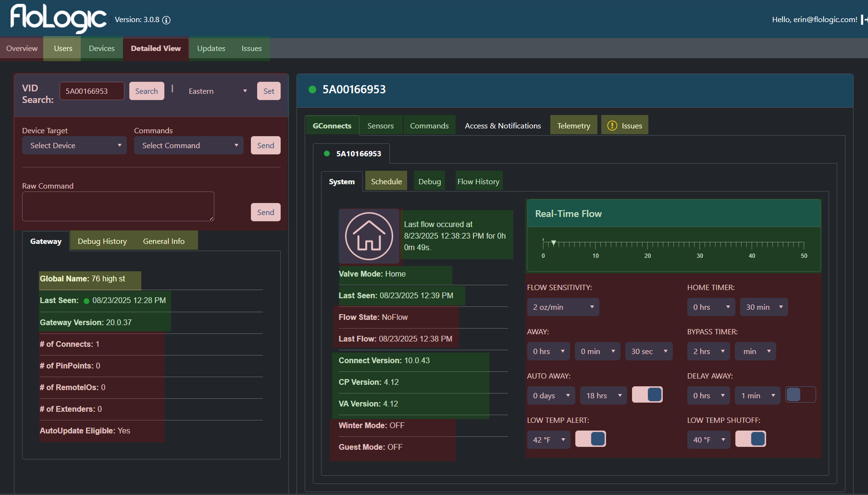Disable the LOW TEMP ALERT toggle
The image size is (868, 495).
point(591,439)
